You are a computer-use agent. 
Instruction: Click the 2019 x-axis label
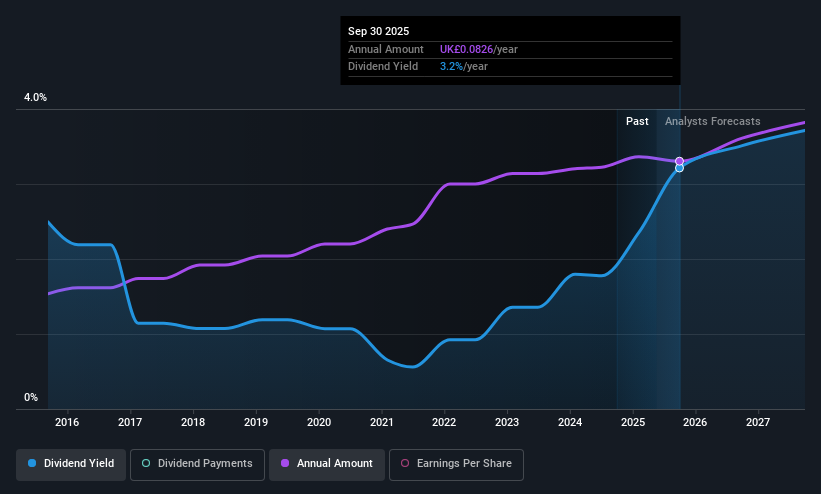point(256,422)
